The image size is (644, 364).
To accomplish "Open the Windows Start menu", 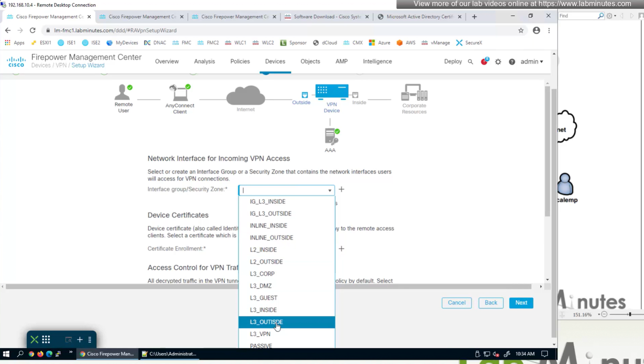I will [6, 354].
